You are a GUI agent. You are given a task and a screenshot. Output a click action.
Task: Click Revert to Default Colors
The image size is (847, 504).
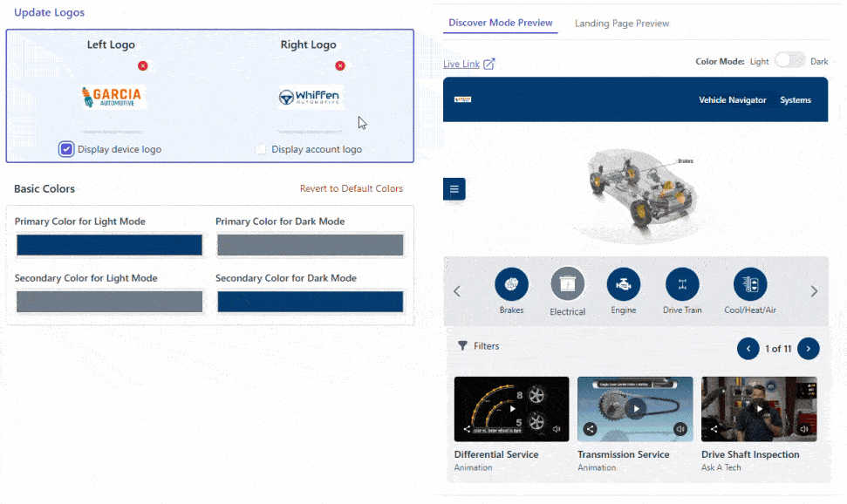pyautogui.click(x=351, y=189)
